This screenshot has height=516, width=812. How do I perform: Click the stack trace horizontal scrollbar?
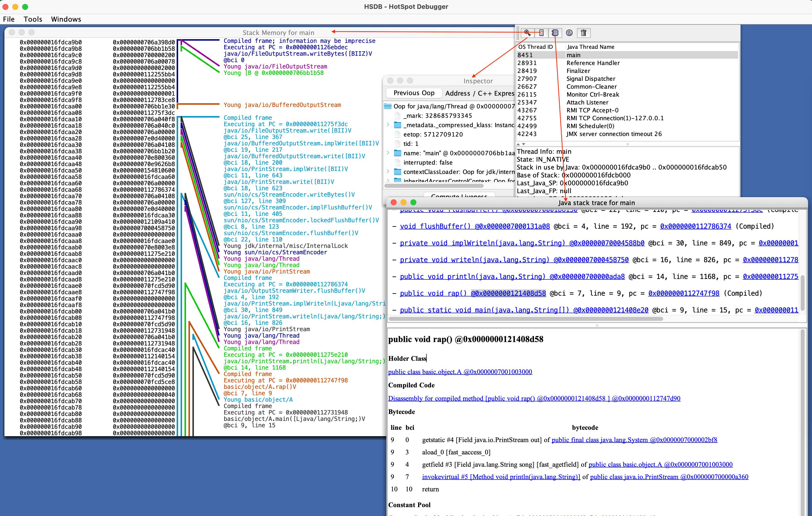click(526, 319)
